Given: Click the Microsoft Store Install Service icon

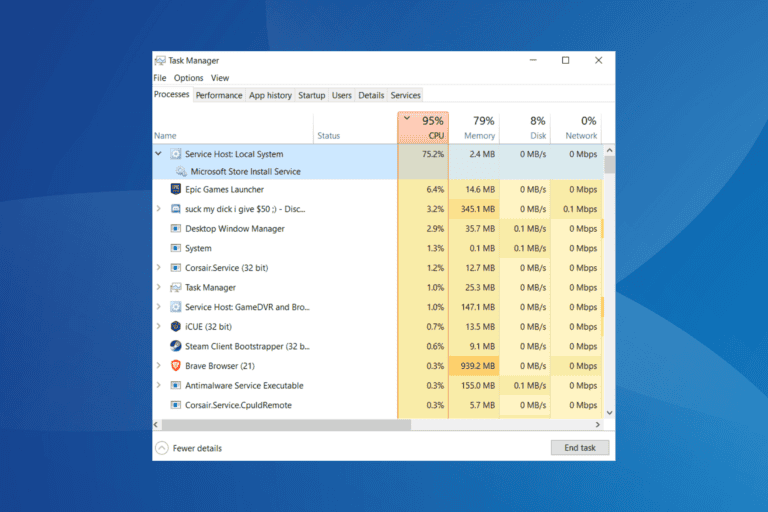Looking at the screenshot, I should tap(181, 172).
